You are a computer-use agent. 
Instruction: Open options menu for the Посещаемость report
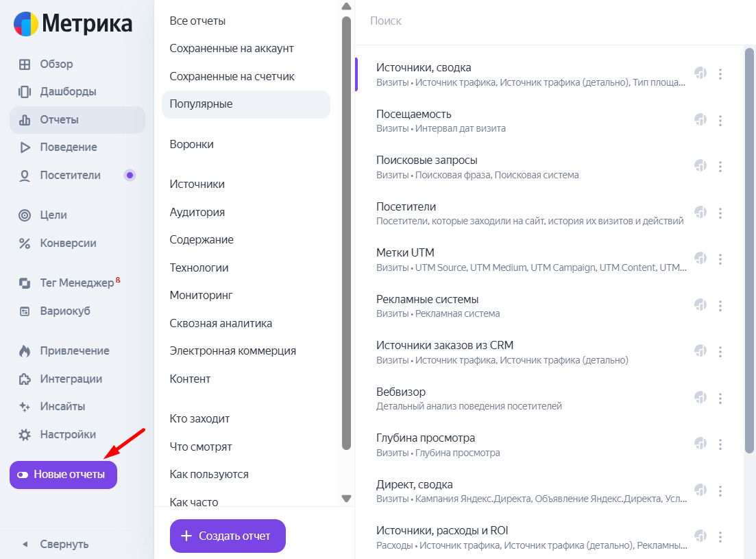coord(720,121)
